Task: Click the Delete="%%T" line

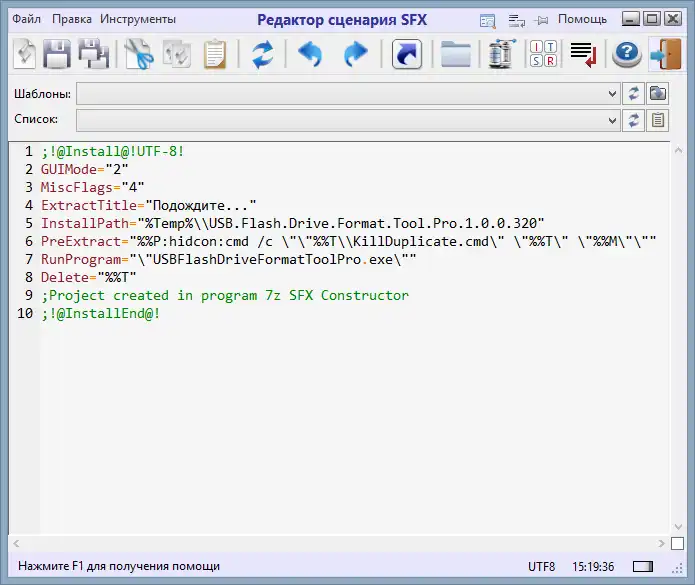Action: (88, 277)
